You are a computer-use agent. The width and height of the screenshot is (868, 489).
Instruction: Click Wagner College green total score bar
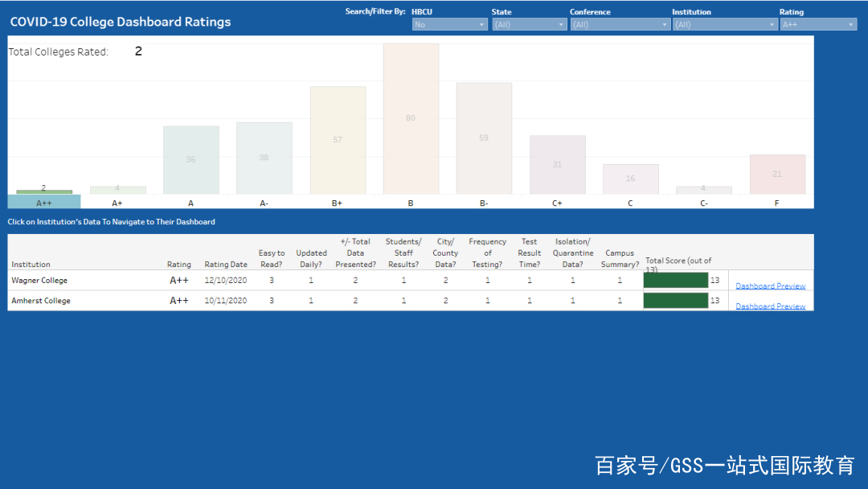point(675,280)
